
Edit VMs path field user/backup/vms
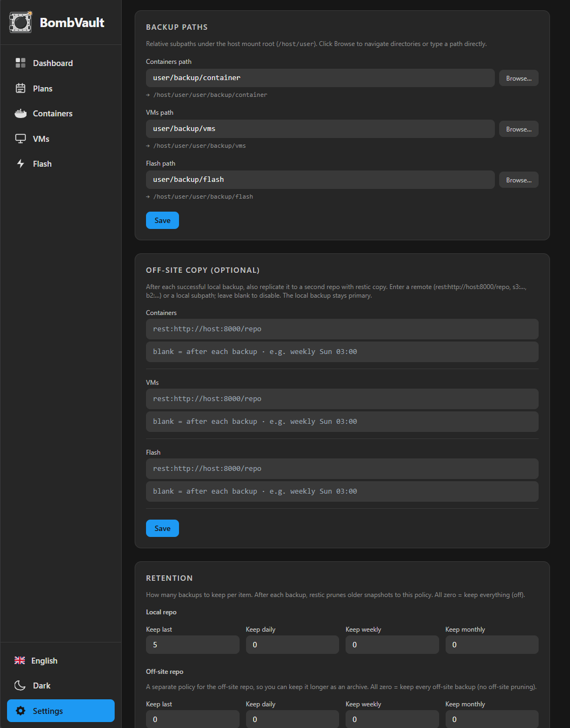[320, 129]
